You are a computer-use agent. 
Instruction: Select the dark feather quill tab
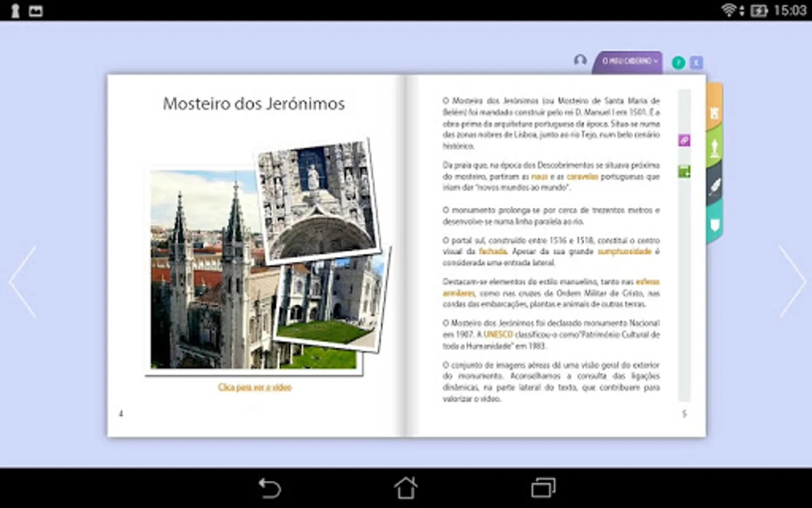(714, 186)
